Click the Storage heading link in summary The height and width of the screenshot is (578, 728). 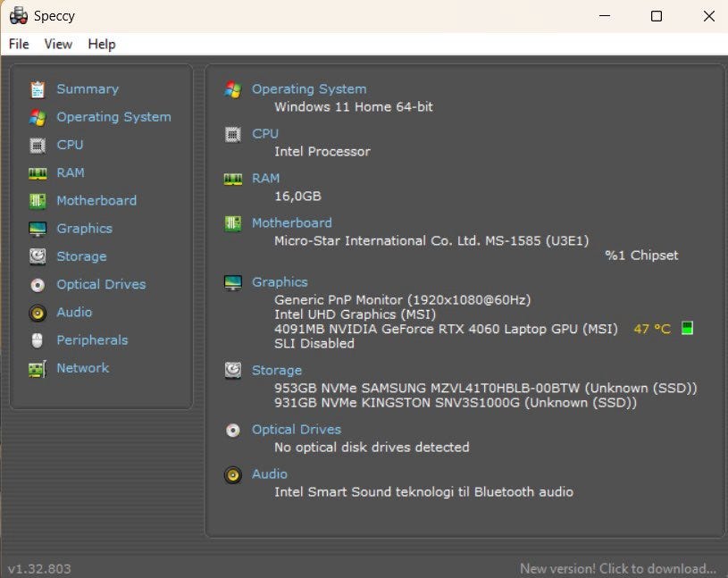[277, 370]
